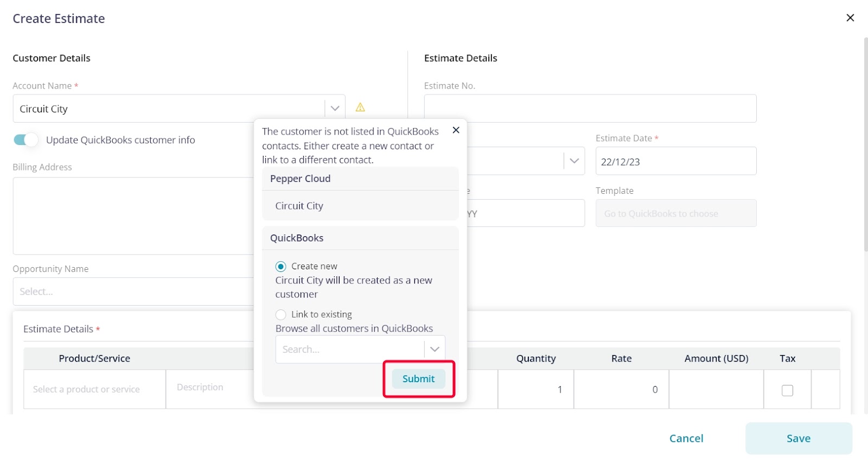This screenshot has height=462, width=868.
Task: Click the Quantity column header
Action: (x=536, y=359)
